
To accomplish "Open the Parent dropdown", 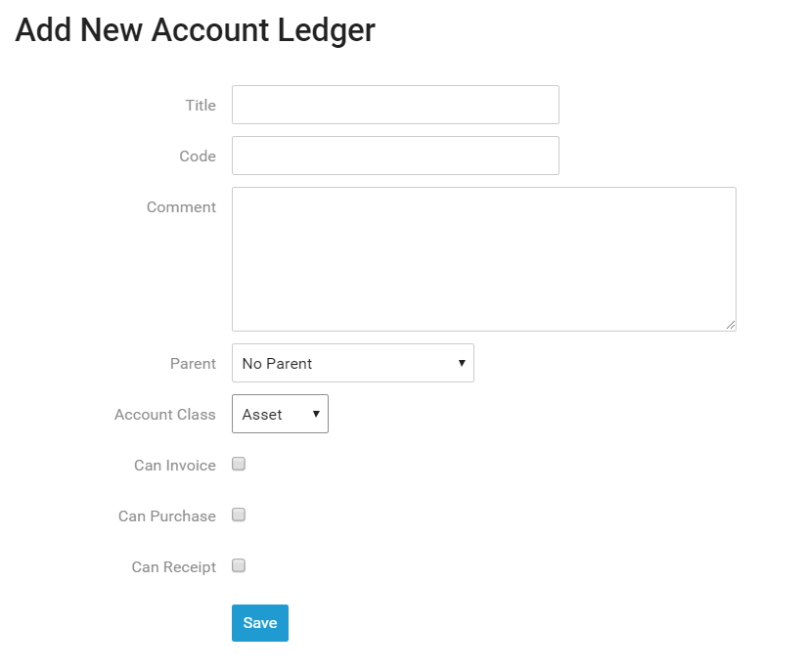I will point(352,363).
